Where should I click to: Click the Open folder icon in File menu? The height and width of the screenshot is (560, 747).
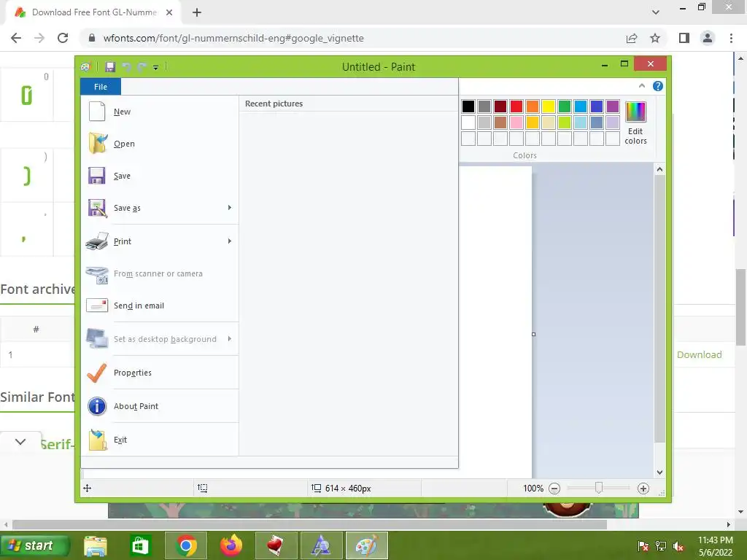(98, 144)
